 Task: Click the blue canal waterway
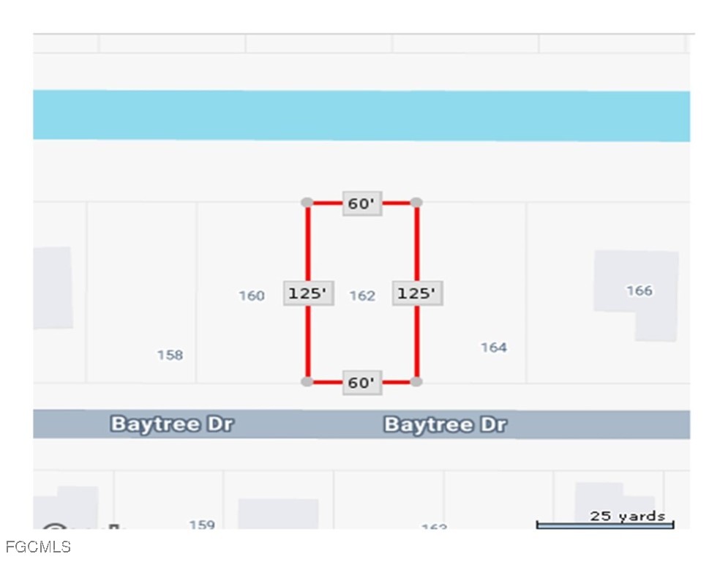coord(361,116)
